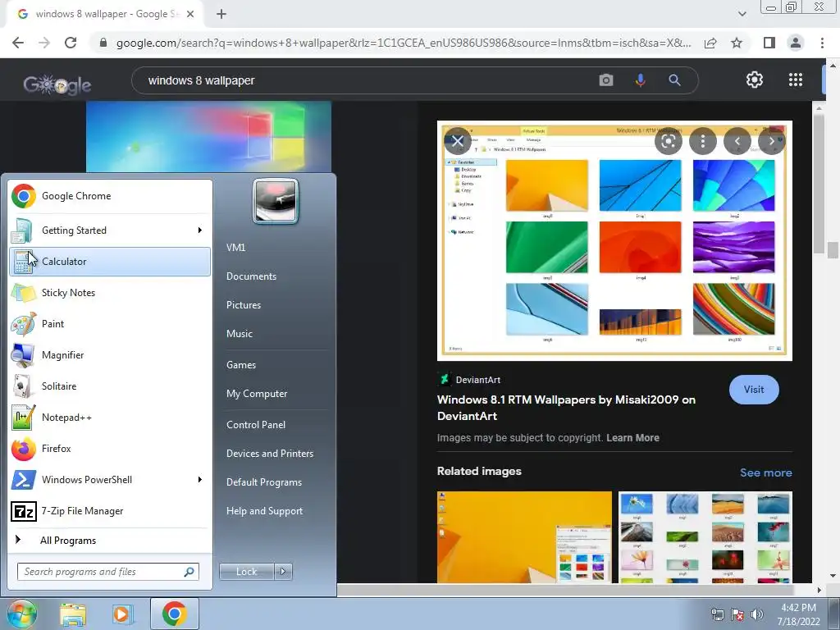The height and width of the screenshot is (630, 840).
Task: Open image preview more options menu
Action: coord(703,141)
